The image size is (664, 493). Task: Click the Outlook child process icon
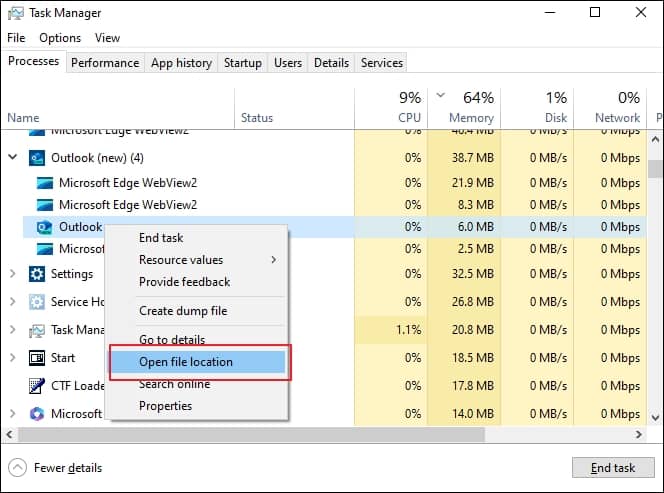(44, 227)
